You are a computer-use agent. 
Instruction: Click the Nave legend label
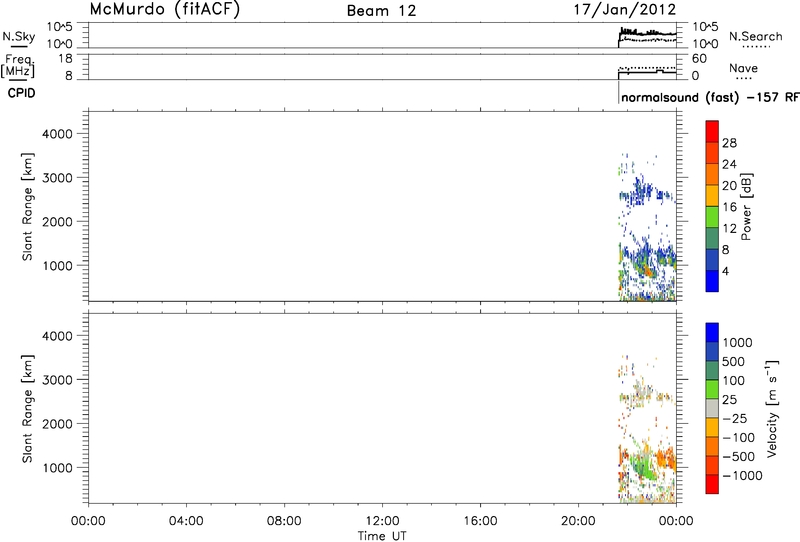pos(743,68)
